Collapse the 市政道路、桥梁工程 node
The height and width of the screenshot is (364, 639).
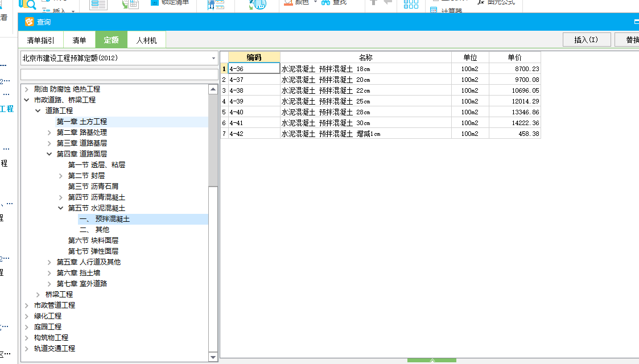pos(27,100)
